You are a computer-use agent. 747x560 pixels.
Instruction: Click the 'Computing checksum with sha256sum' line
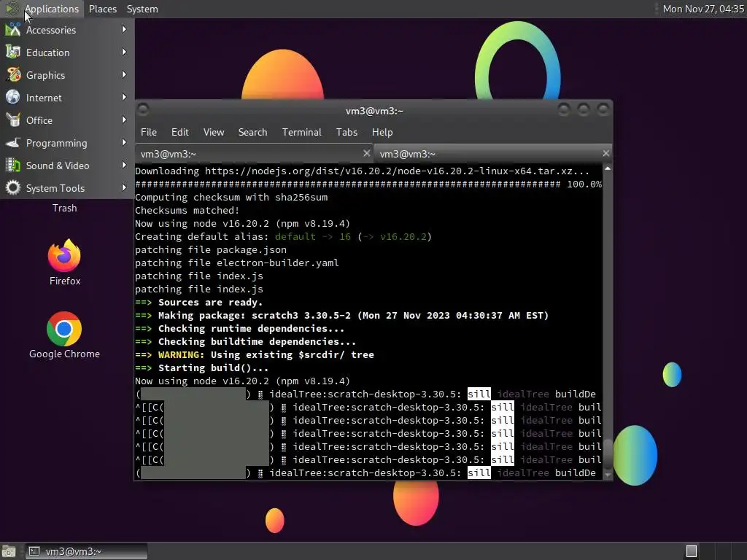[x=231, y=197]
